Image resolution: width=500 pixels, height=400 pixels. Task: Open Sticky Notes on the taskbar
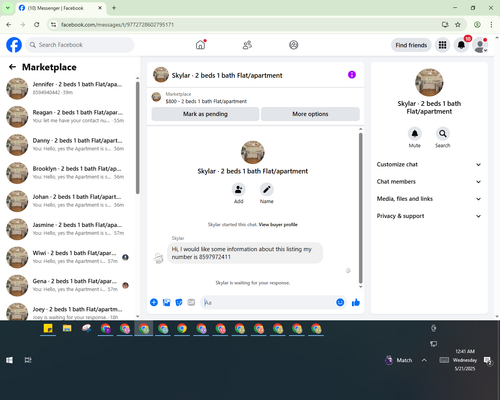click(48, 329)
